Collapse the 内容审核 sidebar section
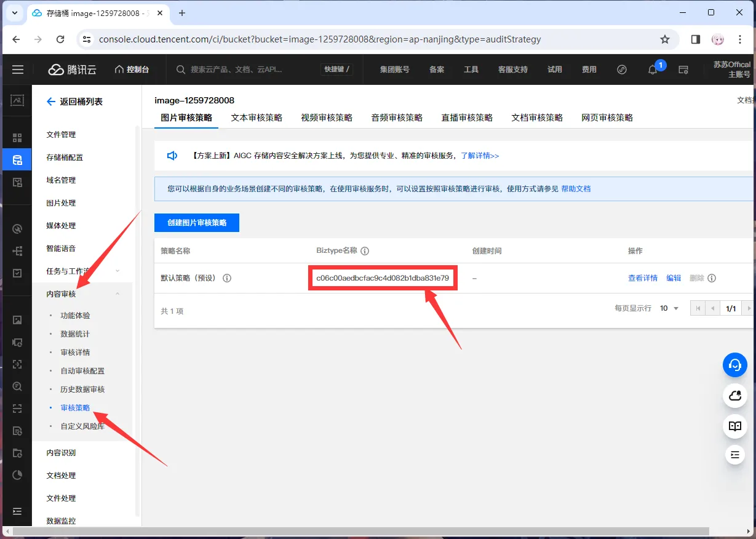 pyautogui.click(x=117, y=294)
